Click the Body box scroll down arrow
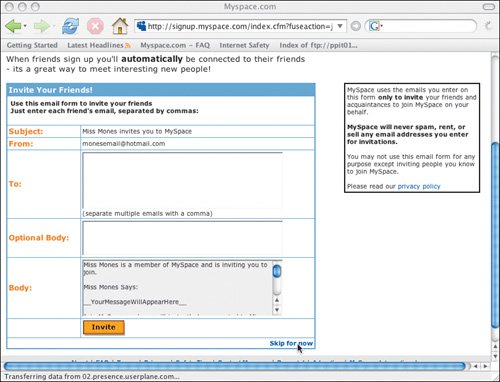The width and height of the screenshot is (500, 382). [277, 310]
